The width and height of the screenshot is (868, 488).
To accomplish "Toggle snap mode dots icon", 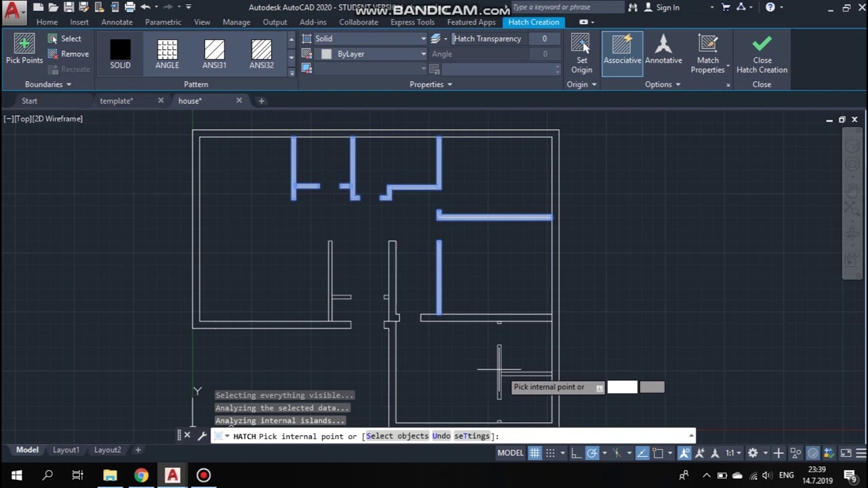I will (x=551, y=453).
